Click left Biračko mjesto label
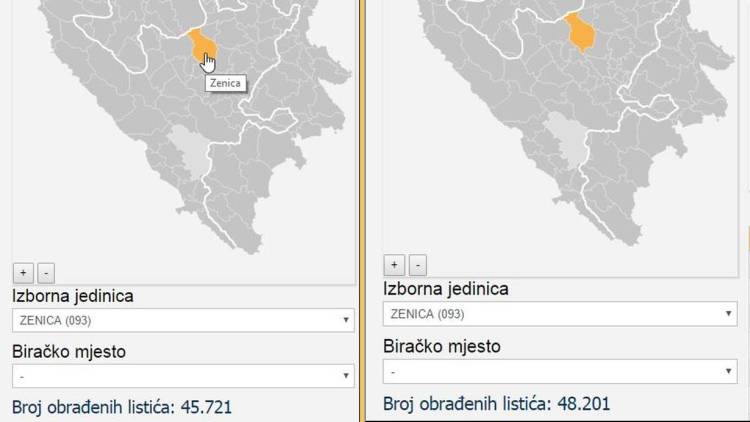The height and width of the screenshot is (422, 750). pos(70,352)
